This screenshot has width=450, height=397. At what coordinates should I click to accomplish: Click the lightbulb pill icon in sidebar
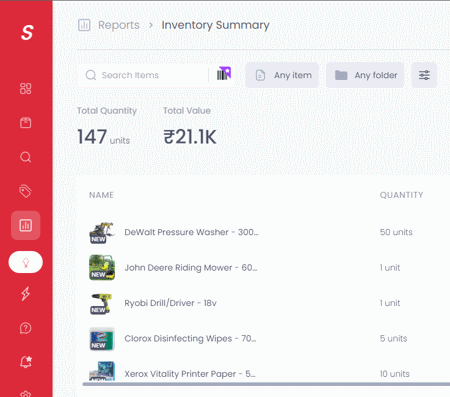coord(26,262)
